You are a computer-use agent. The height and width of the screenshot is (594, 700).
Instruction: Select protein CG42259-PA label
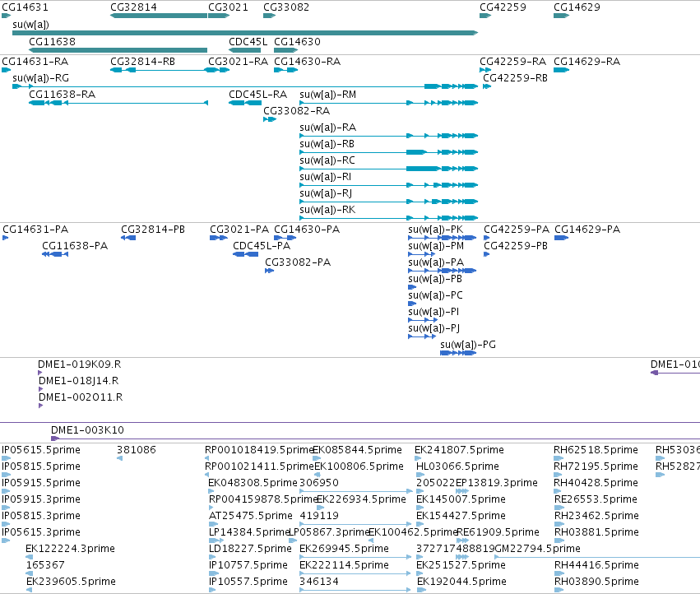coord(517,229)
